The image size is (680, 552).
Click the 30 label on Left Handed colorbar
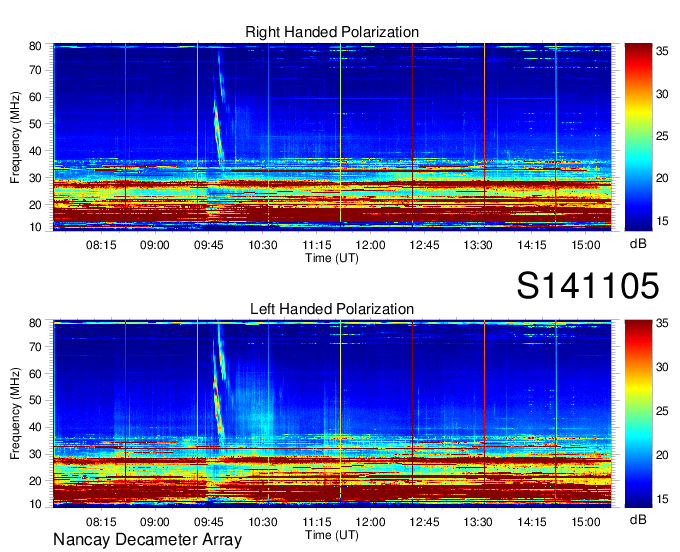[x=662, y=367]
